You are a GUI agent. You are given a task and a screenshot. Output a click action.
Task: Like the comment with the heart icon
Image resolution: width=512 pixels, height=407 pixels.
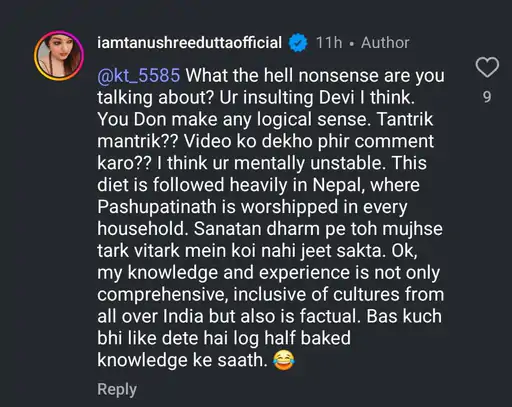487,67
